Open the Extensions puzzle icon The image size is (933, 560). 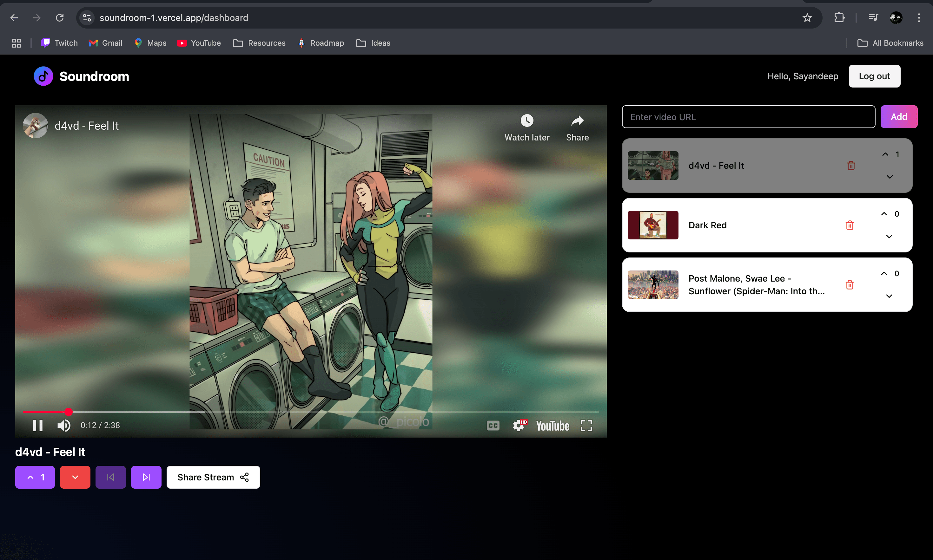tap(839, 18)
